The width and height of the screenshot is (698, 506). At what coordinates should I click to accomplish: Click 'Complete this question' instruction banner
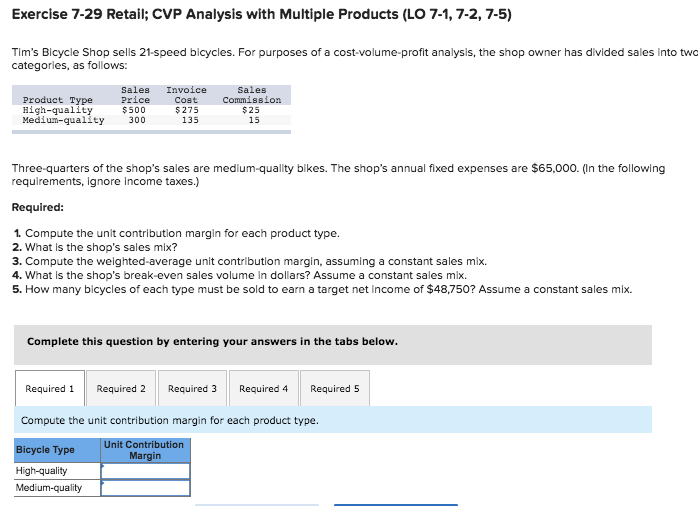pos(333,345)
